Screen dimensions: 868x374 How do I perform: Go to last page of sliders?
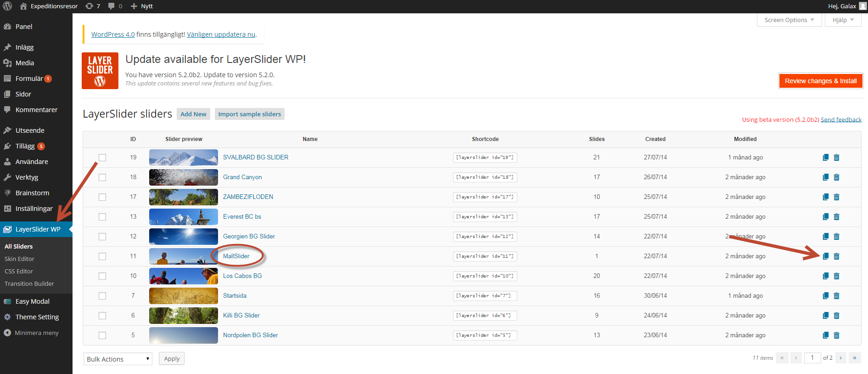point(855,357)
